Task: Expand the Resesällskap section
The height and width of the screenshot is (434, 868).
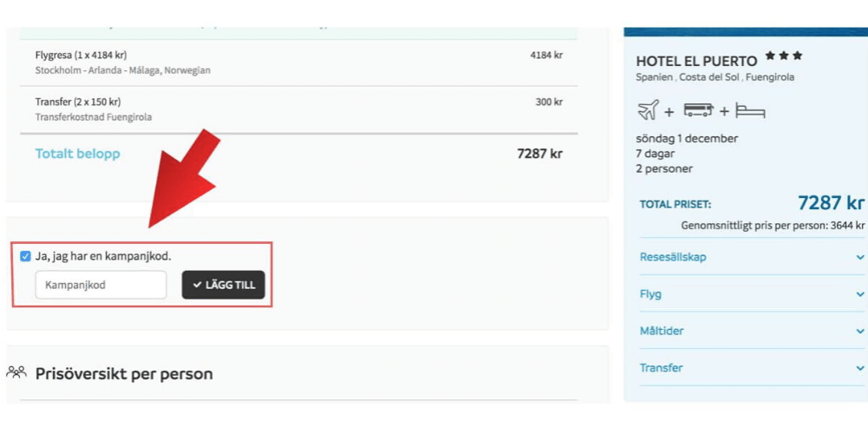Action: (x=752, y=257)
